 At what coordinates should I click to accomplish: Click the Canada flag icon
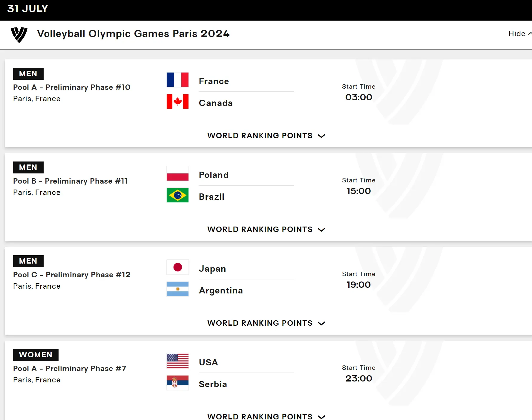coord(178,101)
